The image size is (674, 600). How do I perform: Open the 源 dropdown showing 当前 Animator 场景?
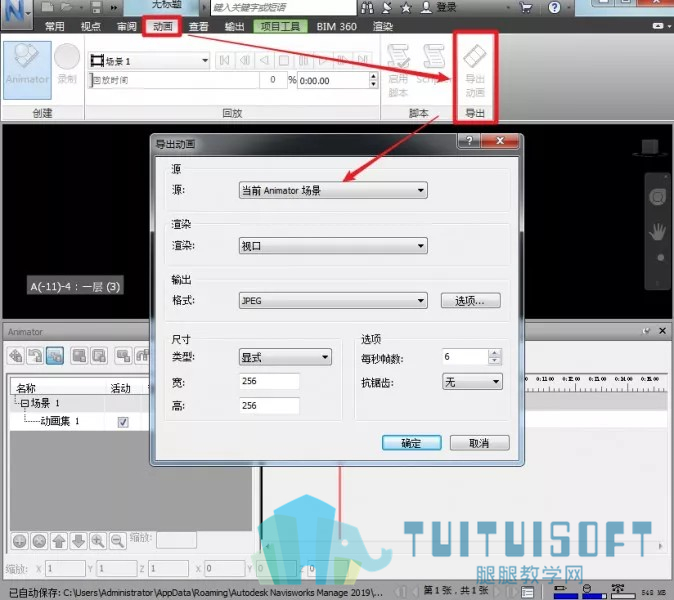[x=333, y=190]
